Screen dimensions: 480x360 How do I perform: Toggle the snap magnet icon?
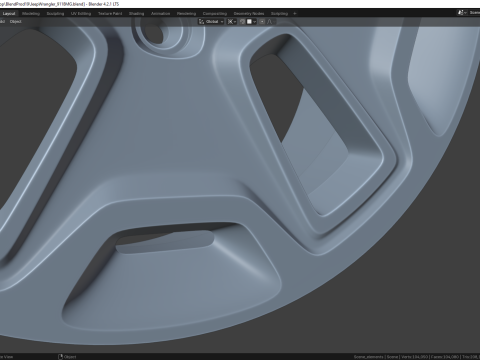[243, 22]
